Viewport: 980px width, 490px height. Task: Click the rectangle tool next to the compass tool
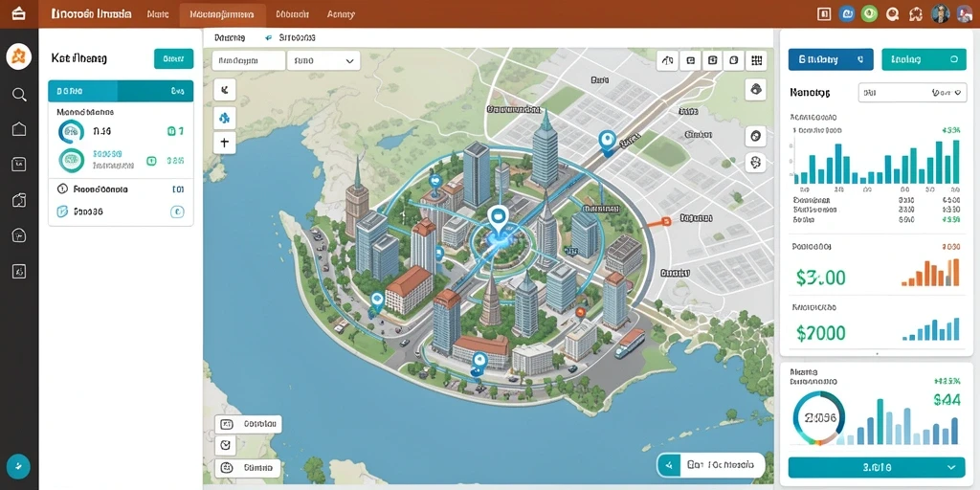(691, 60)
